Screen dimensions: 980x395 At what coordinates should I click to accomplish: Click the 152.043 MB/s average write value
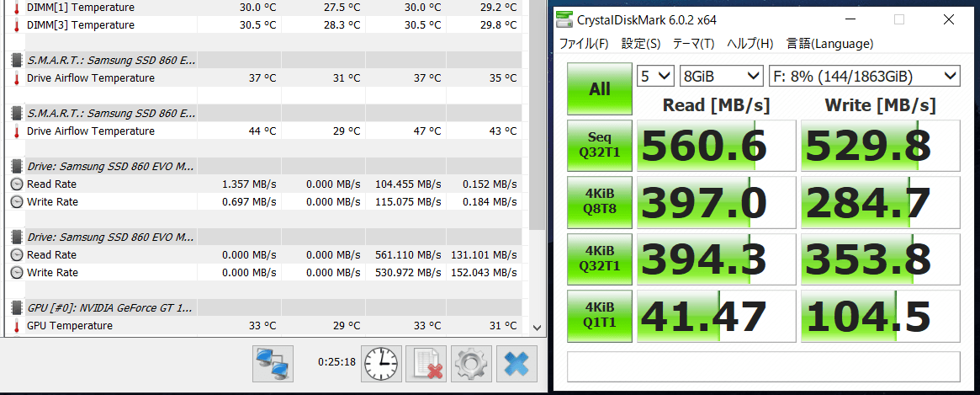[484, 273]
